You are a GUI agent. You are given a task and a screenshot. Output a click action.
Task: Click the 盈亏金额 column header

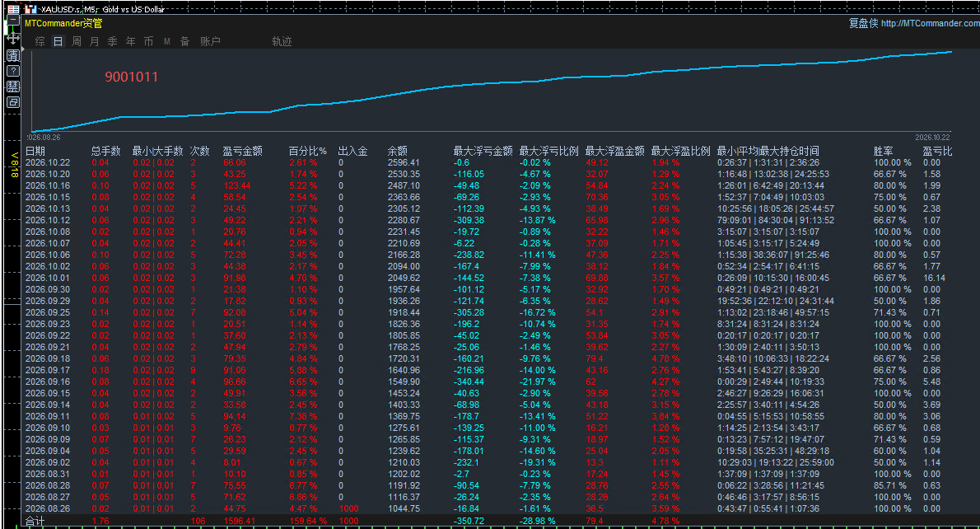coord(242,151)
